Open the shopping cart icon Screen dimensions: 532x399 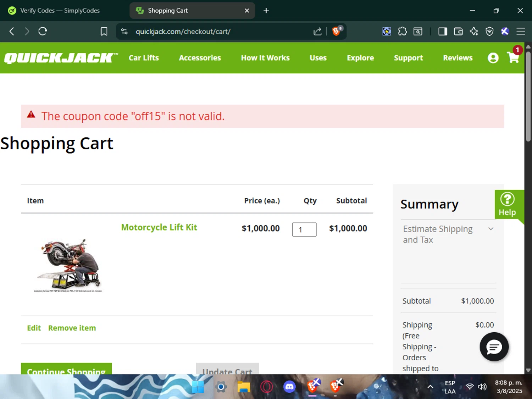pyautogui.click(x=513, y=57)
